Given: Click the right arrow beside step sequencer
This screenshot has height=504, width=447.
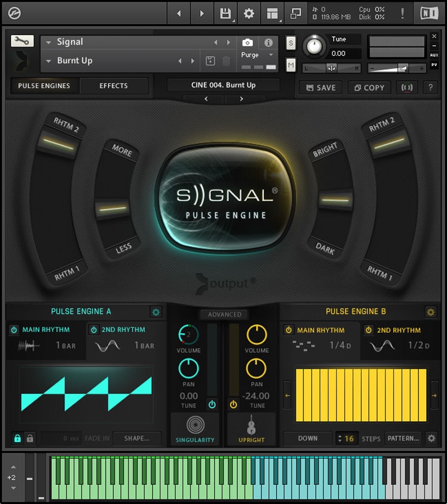Looking at the screenshot, I should pos(434,395).
